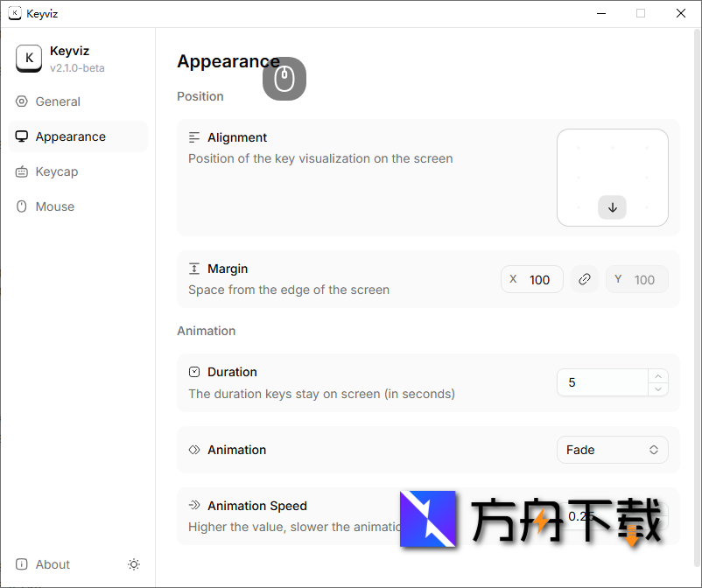Increase duration with the up arrow

point(657,376)
